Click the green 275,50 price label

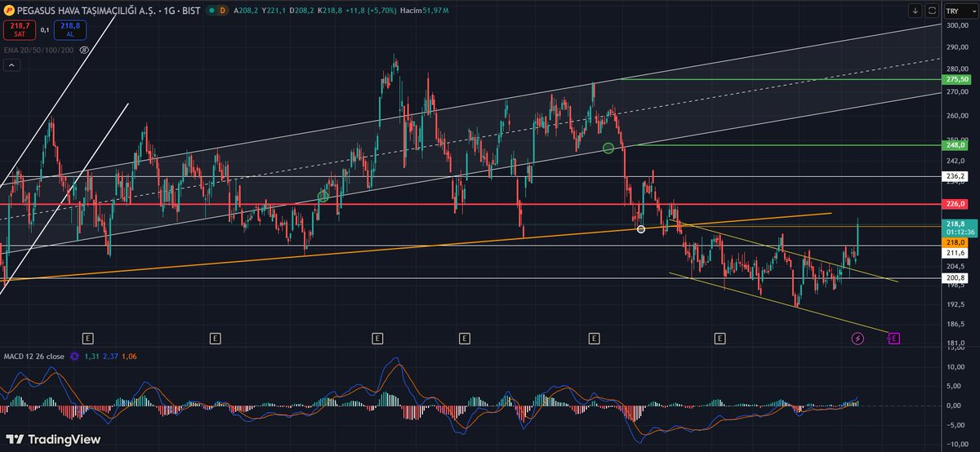pyautogui.click(x=956, y=79)
